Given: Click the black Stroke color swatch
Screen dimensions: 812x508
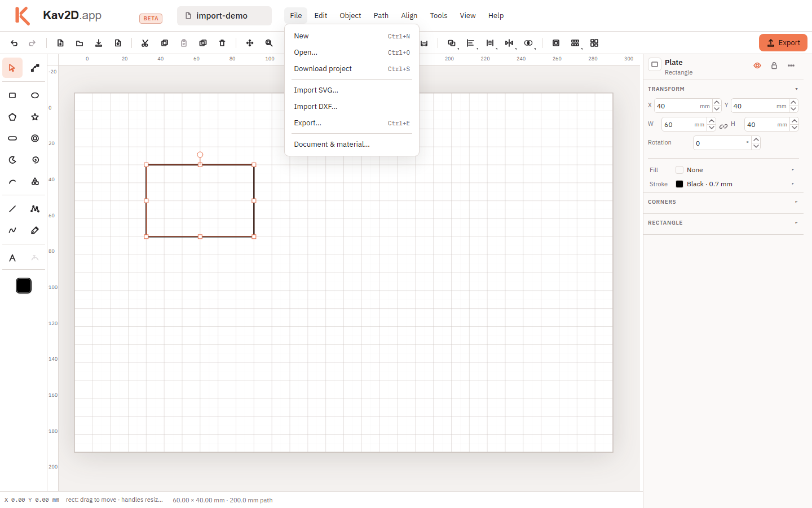Looking at the screenshot, I should click(x=679, y=184).
